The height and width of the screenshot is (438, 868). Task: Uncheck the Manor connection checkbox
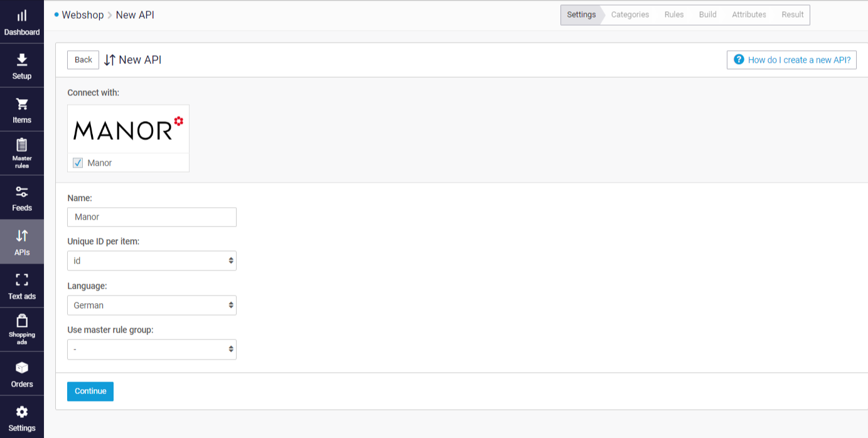(x=77, y=163)
